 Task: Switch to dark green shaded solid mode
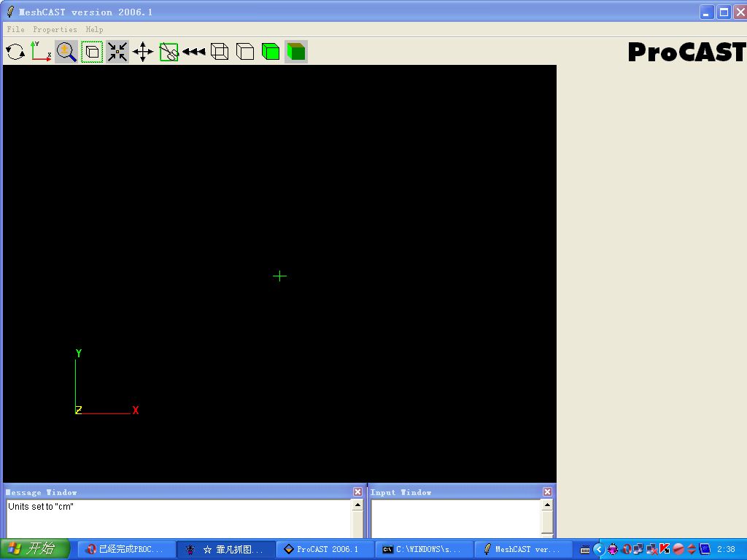(296, 52)
